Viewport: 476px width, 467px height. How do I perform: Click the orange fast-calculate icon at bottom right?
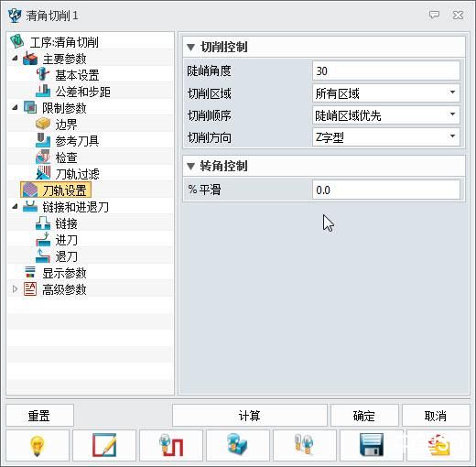(438, 446)
